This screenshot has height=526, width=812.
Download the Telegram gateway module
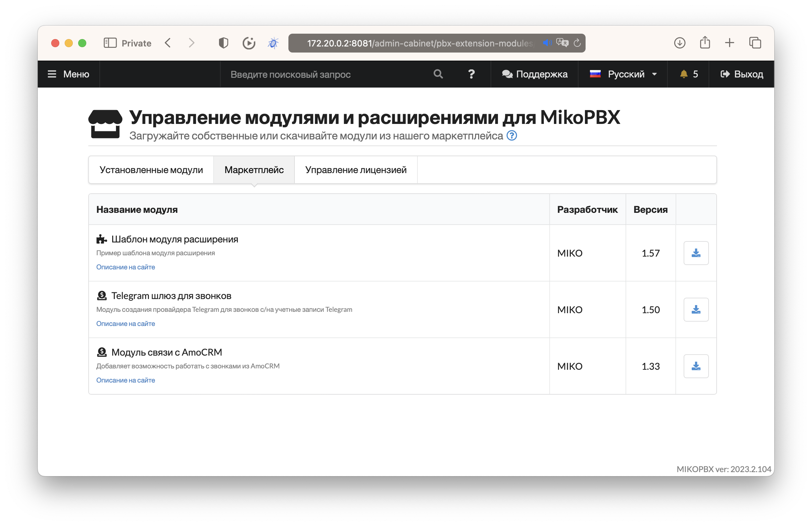696,309
